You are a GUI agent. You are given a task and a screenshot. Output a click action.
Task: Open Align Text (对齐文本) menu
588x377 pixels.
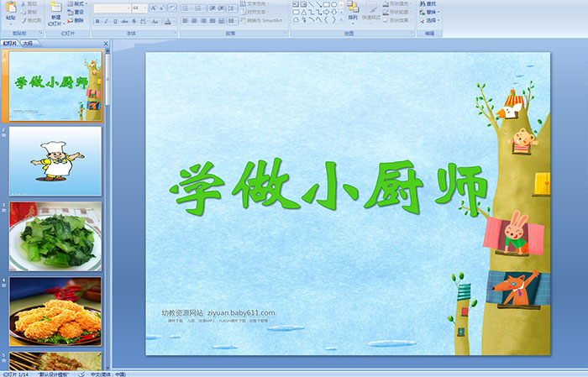pyautogui.click(x=254, y=12)
